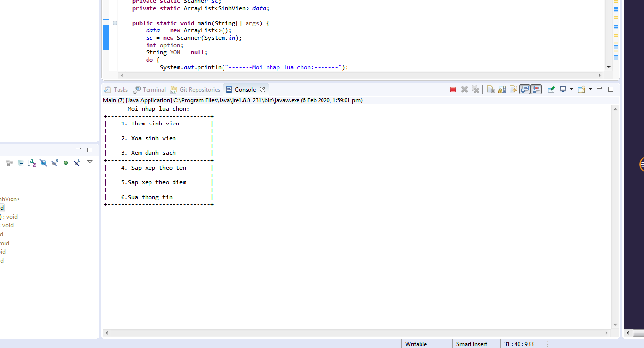Clear the console output
The height and width of the screenshot is (348, 644).
[x=490, y=89]
